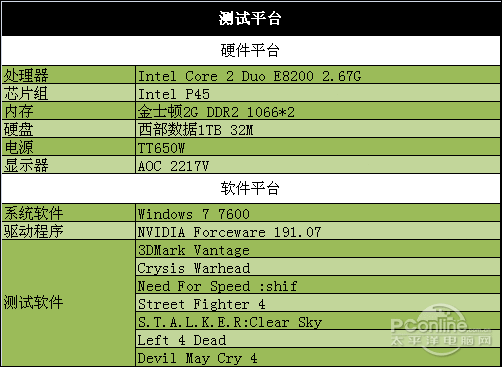The height and width of the screenshot is (367, 502).
Task: Select the Left 4 Dead entry
Action: click(x=318, y=339)
